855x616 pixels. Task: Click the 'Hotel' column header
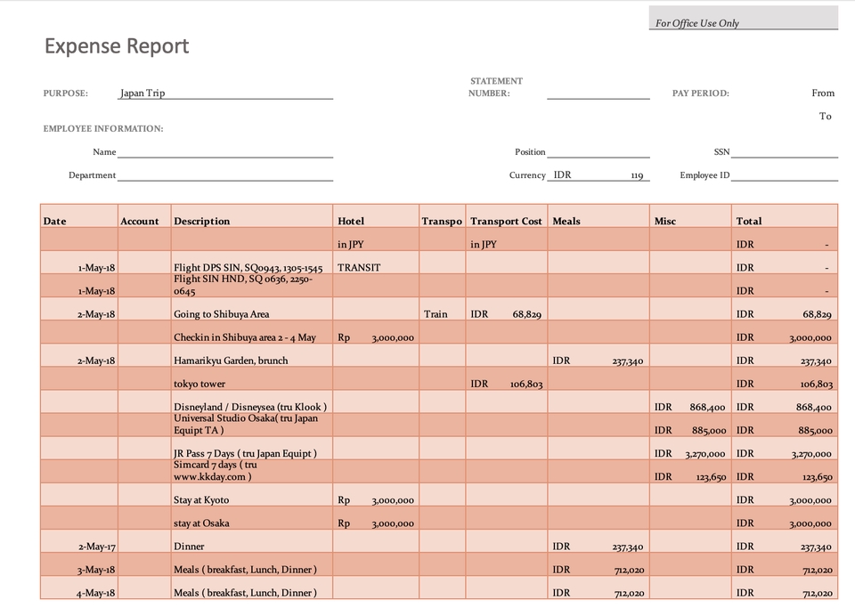376,216
